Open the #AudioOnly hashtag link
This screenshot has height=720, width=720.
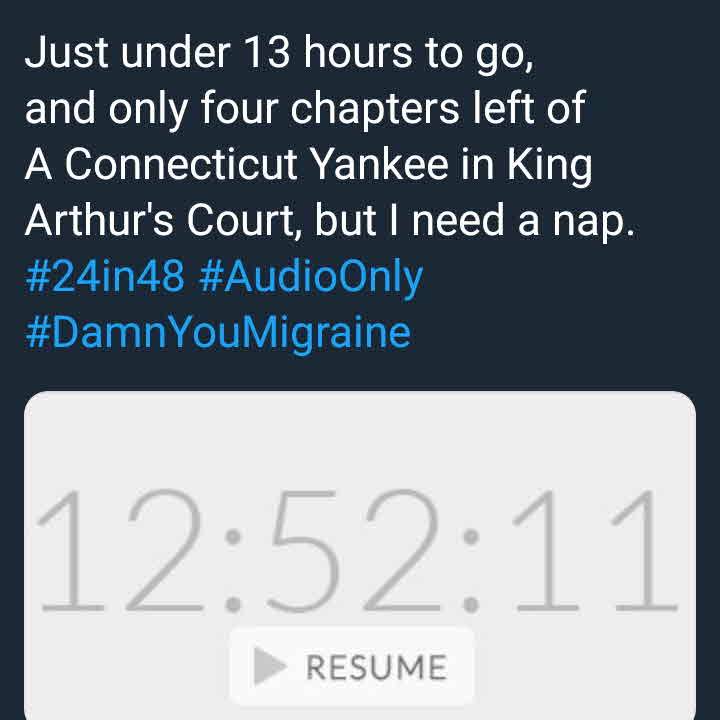(x=311, y=277)
